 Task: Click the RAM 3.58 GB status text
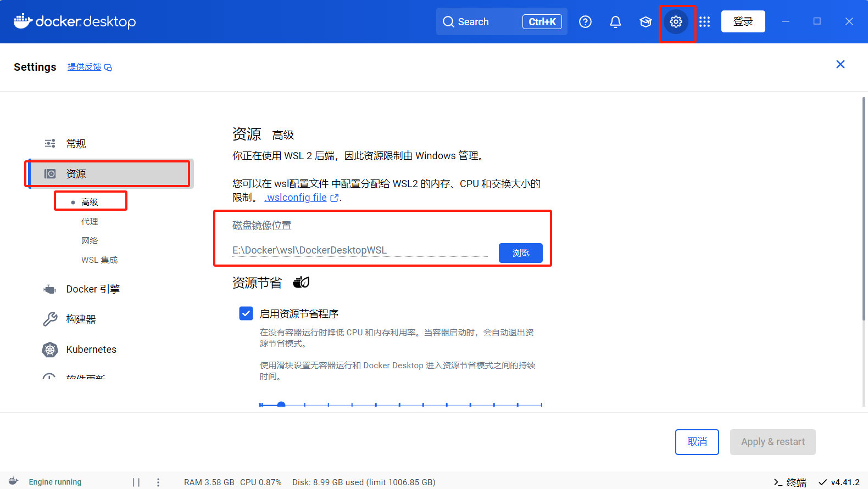pos(209,482)
